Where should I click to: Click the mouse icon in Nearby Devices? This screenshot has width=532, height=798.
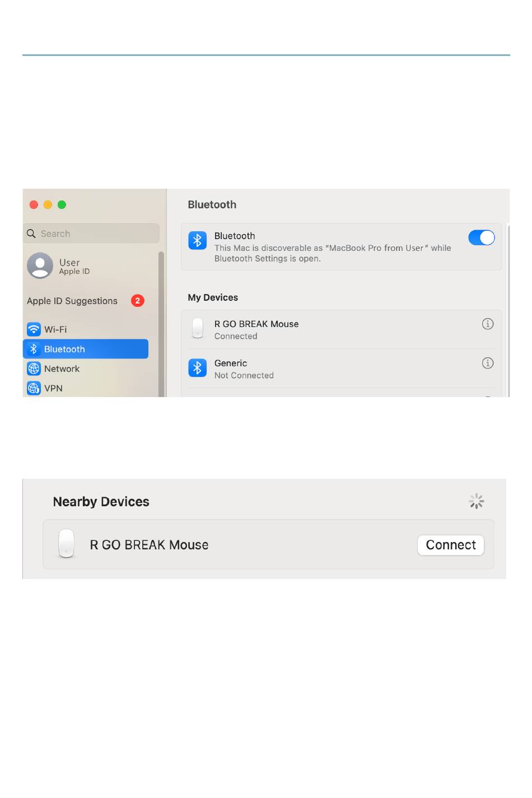click(x=67, y=544)
